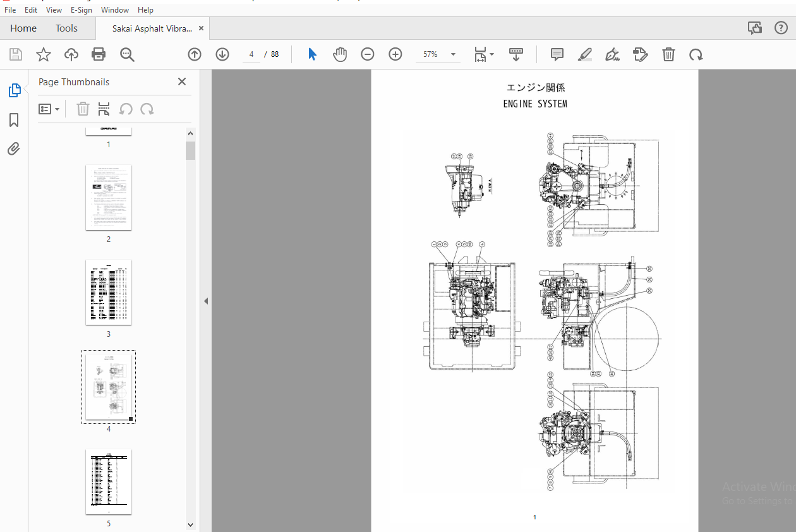Image resolution: width=796 pixels, height=532 pixels.
Task: Select page 4 thumbnail
Action: click(x=109, y=387)
